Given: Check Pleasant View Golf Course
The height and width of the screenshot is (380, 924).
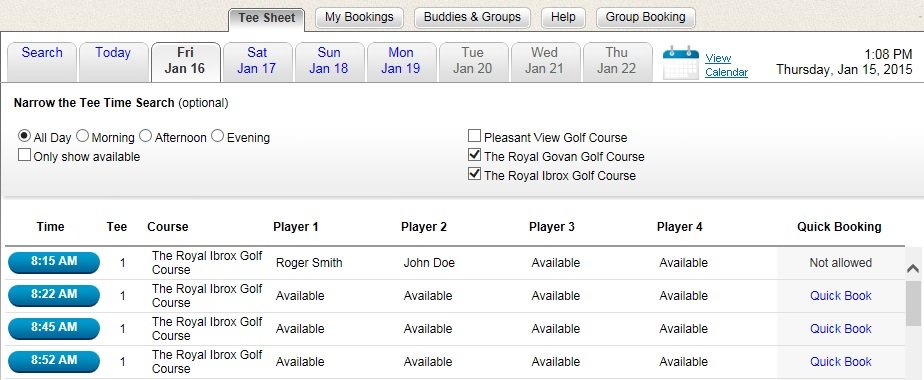Looking at the screenshot, I should pyautogui.click(x=474, y=136).
